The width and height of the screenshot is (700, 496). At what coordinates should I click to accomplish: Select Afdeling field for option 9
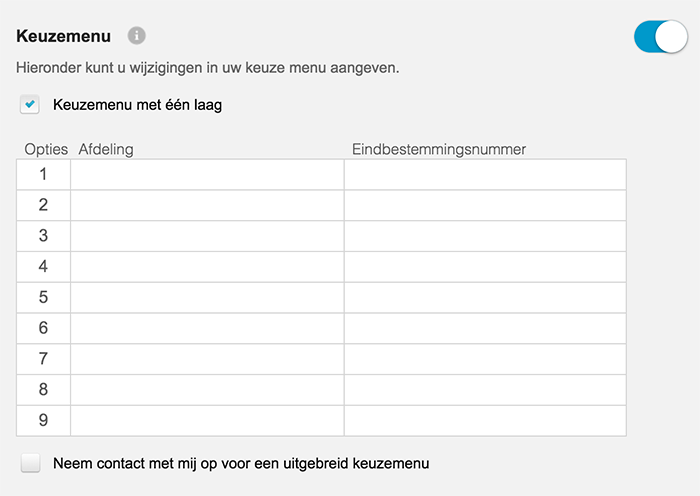pos(207,420)
